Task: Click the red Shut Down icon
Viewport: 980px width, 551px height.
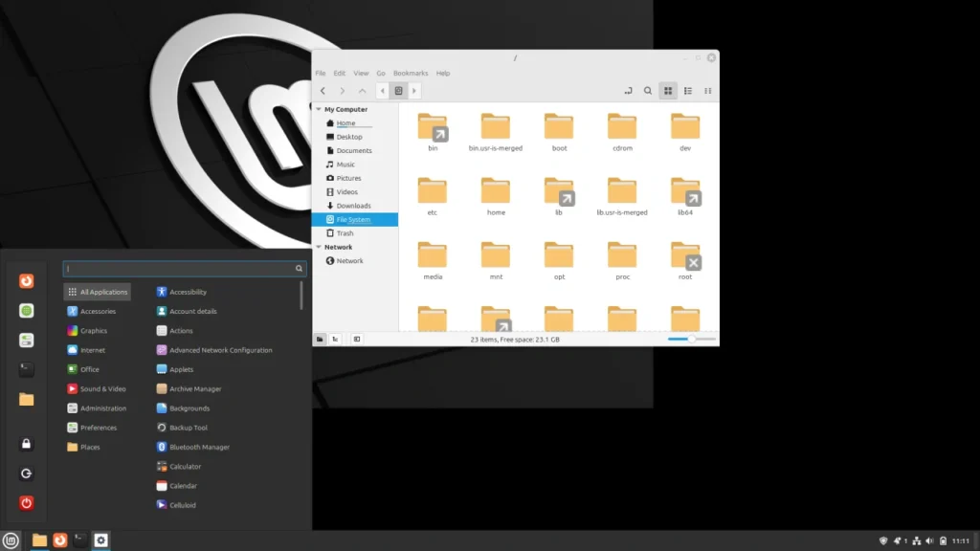Action: click(26, 503)
